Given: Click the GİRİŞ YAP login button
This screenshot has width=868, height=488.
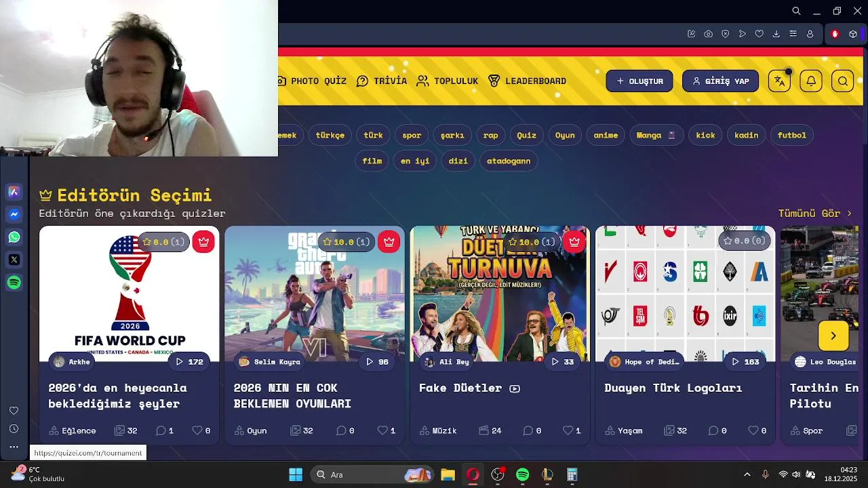Looking at the screenshot, I should pos(720,81).
